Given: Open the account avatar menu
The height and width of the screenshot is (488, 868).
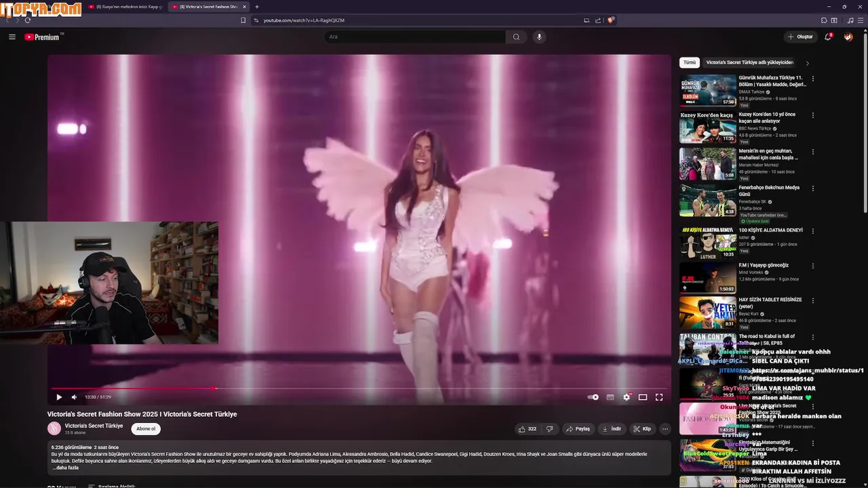Looking at the screenshot, I should pos(848,37).
